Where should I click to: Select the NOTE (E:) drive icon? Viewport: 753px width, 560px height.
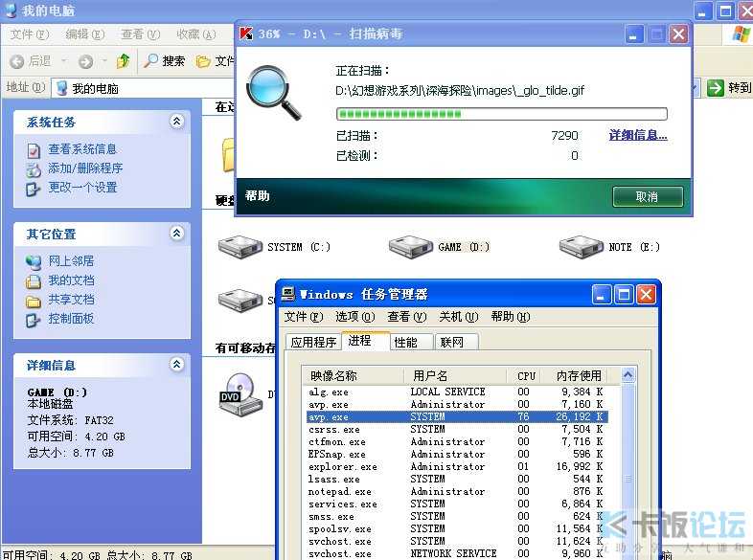point(582,247)
